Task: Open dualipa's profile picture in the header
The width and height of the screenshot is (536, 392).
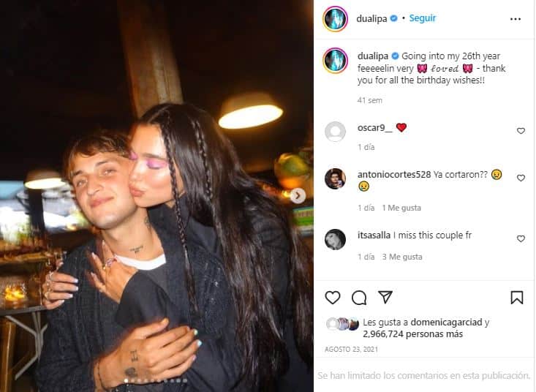Action: click(335, 19)
